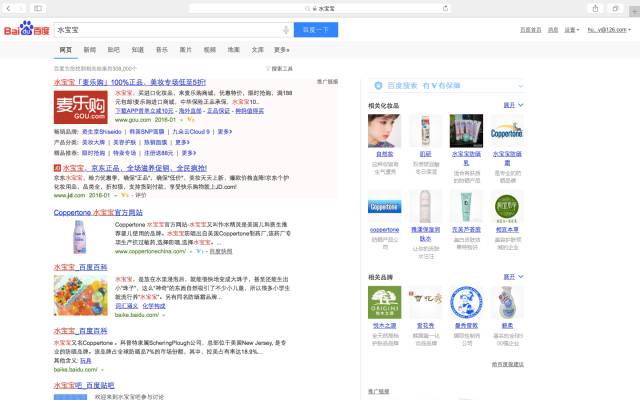This screenshot has height=400, width=640.
Task: Click the 自然妆 girl face thumbnail
Action: [384, 131]
